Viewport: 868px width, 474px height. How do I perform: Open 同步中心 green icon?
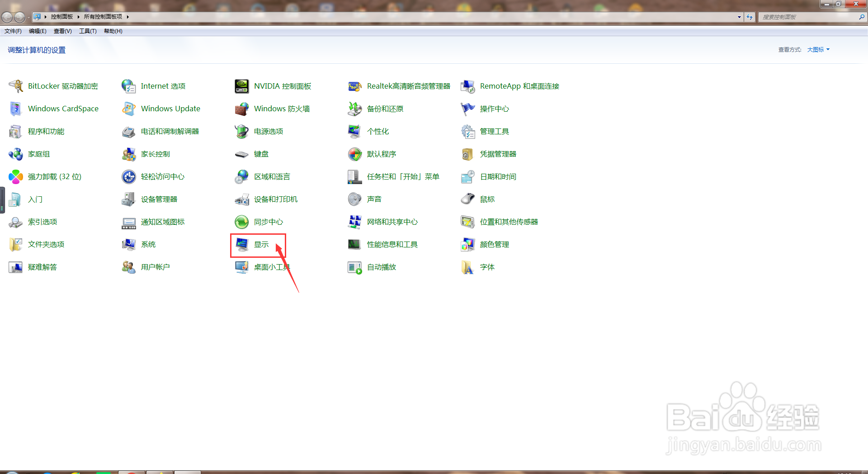[x=242, y=222]
